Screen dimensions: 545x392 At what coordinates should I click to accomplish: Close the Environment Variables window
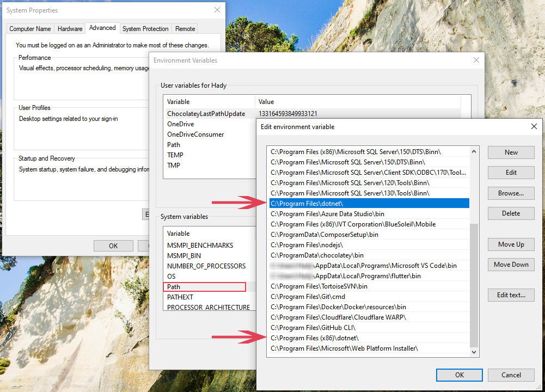click(x=476, y=60)
